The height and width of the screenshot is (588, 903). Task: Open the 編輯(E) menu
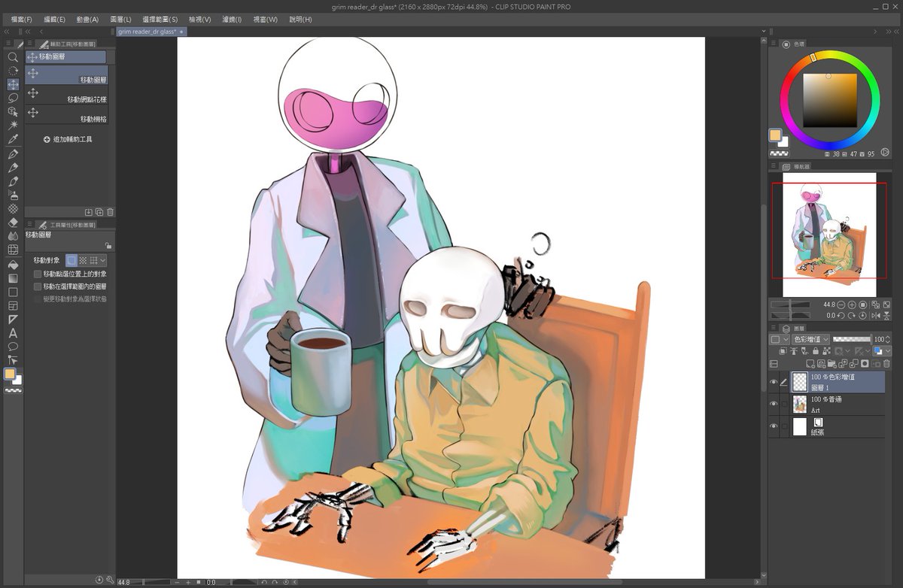click(54, 19)
